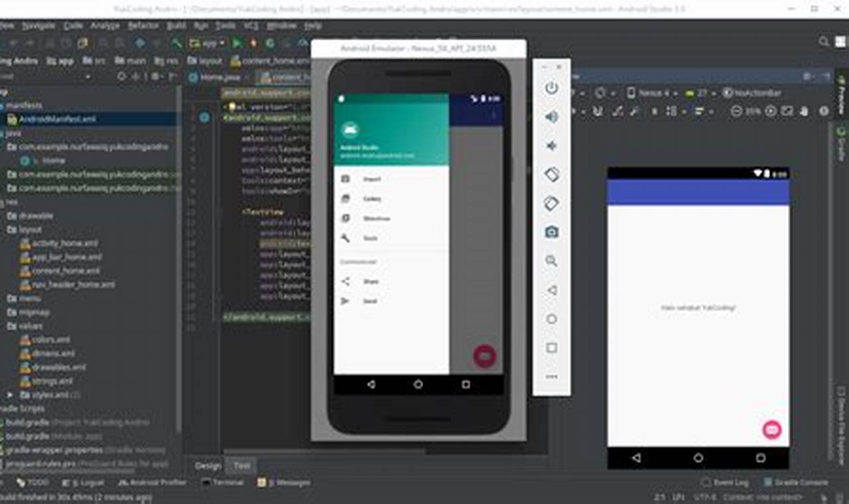Switch to Text tab below editor
The height and width of the screenshot is (504, 849).
coord(242,466)
